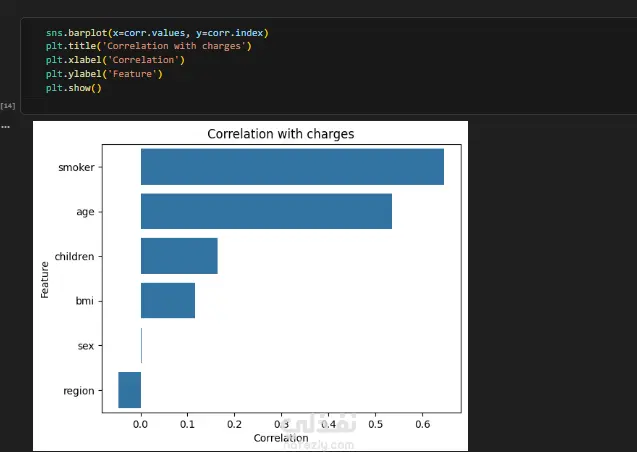Click the 0.1 x-axis tick label
Viewport: 637px width, 452px height.
click(187, 424)
